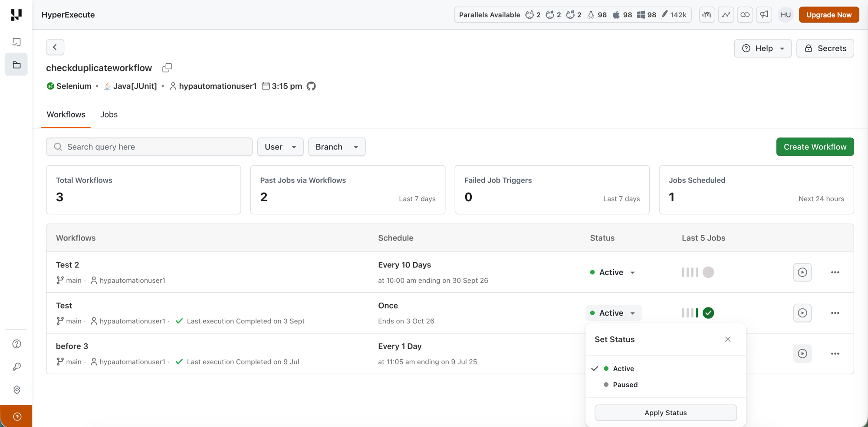The width and height of the screenshot is (868, 427).
Task: Open the Secrets button
Action: [825, 48]
